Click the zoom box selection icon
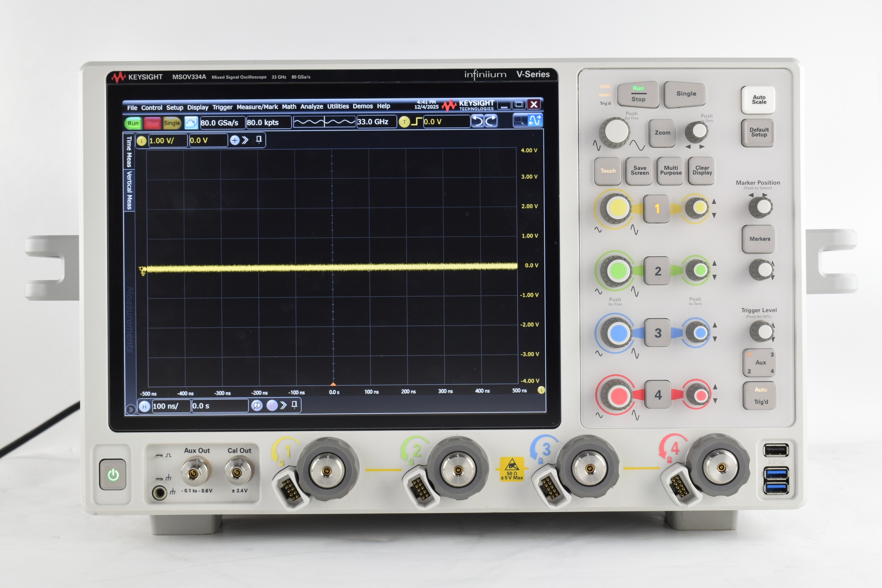 pyautogui.click(x=520, y=121)
